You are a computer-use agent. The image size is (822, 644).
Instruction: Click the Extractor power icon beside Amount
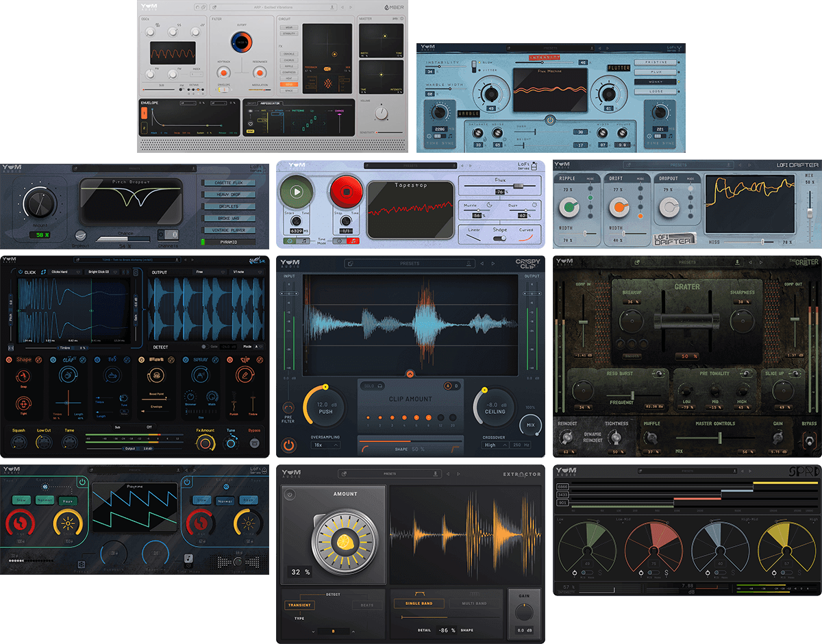pyautogui.click(x=290, y=494)
